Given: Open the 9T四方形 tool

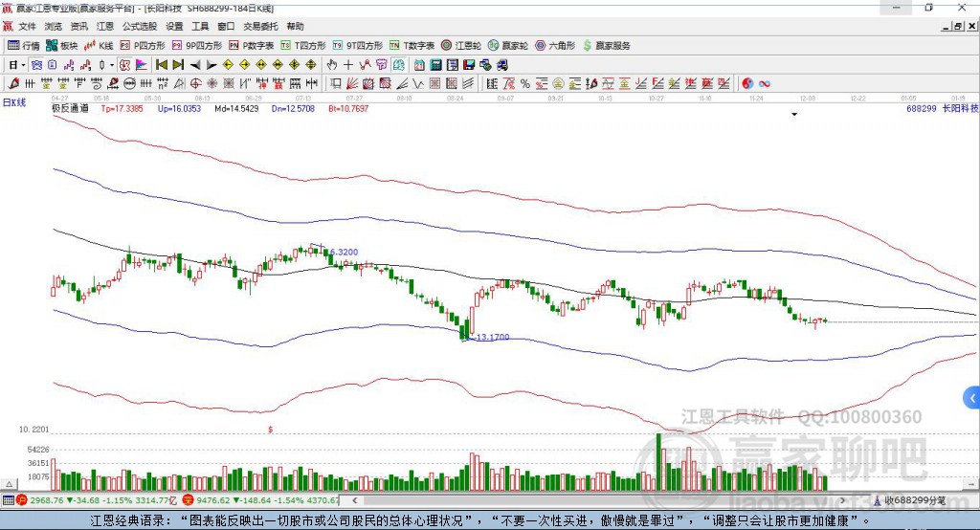Looking at the screenshot, I should click(x=358, y=46).
